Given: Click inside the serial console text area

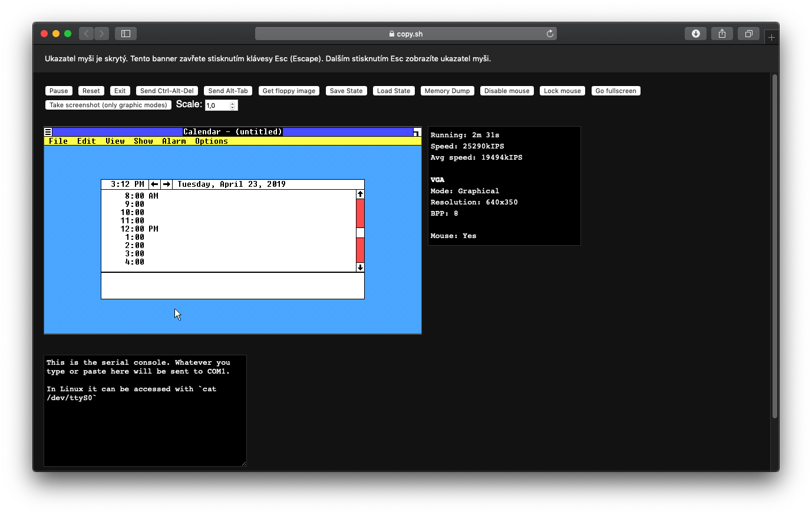Looking at the screenshot, I should (145, 411).
